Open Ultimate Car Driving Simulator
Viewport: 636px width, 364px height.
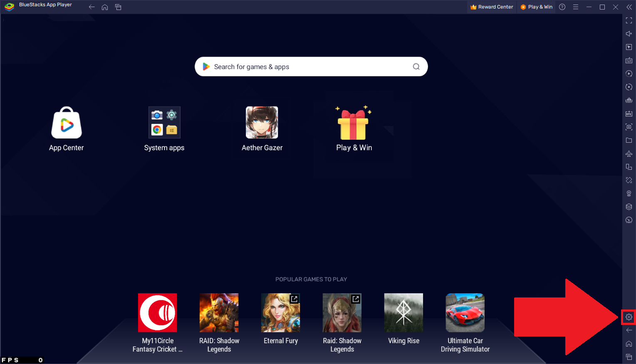tap(465, 313)
